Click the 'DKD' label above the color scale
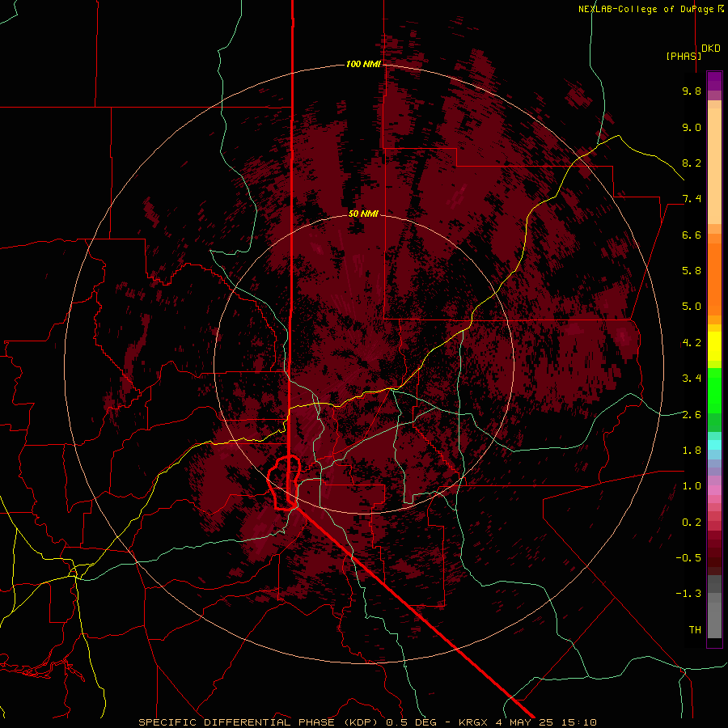Image resolution: width=728 pixels, height=728 pixels. (x=711, y=49)
